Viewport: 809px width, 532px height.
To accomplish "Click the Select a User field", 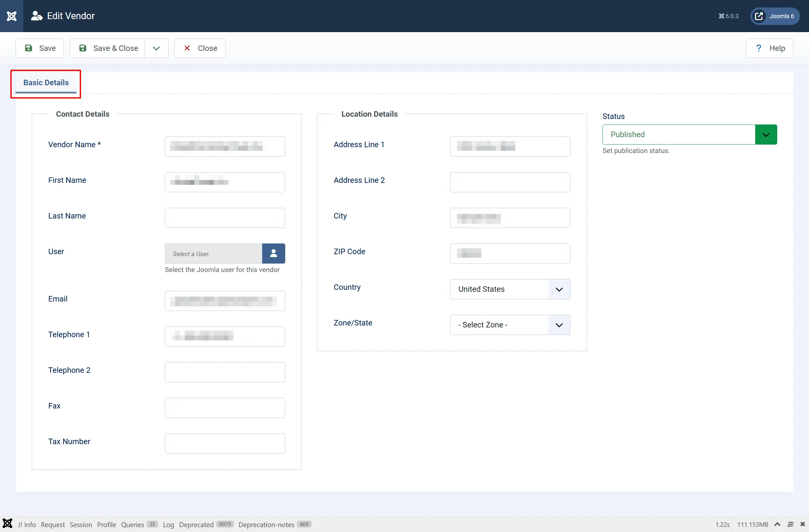I will [x=214, y=254].
